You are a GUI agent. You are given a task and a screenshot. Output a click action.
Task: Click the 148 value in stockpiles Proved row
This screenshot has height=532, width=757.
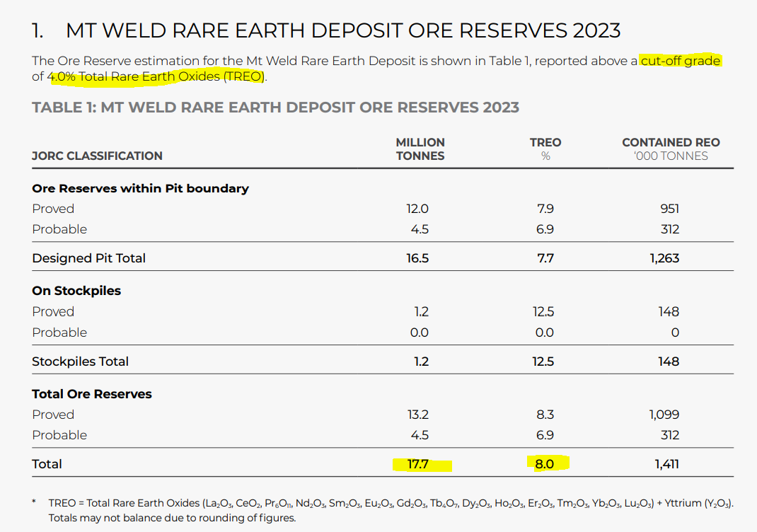click(x=669, y=311)
